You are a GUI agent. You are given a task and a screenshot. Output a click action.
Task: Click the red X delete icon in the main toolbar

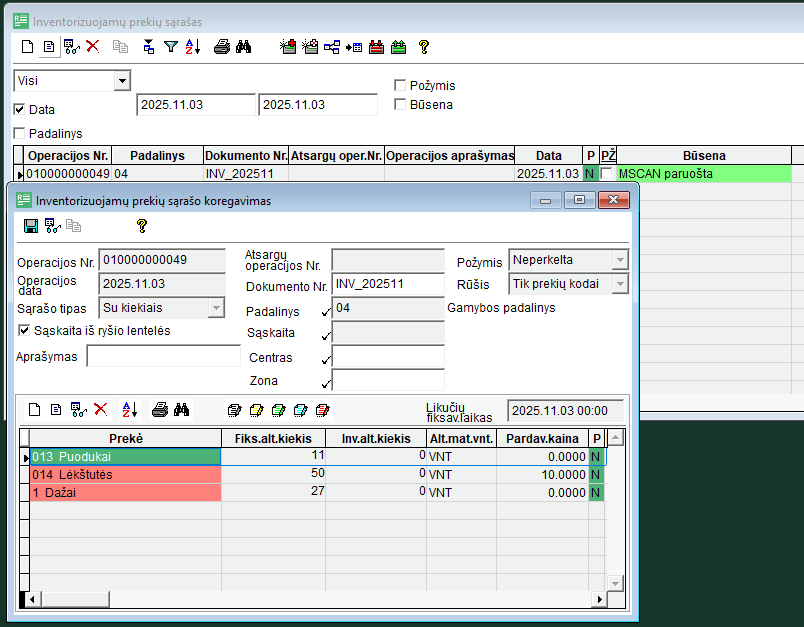[93, 47]
